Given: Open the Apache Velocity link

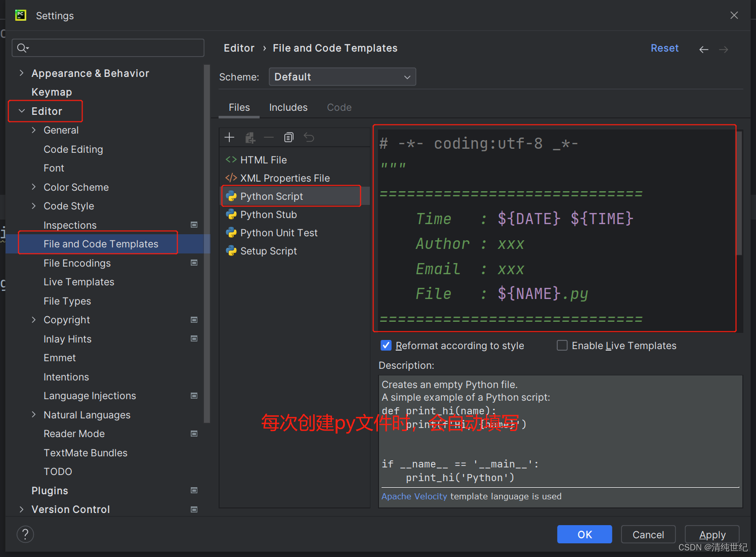Looking at the screenshot, I should tap(414, 496).
